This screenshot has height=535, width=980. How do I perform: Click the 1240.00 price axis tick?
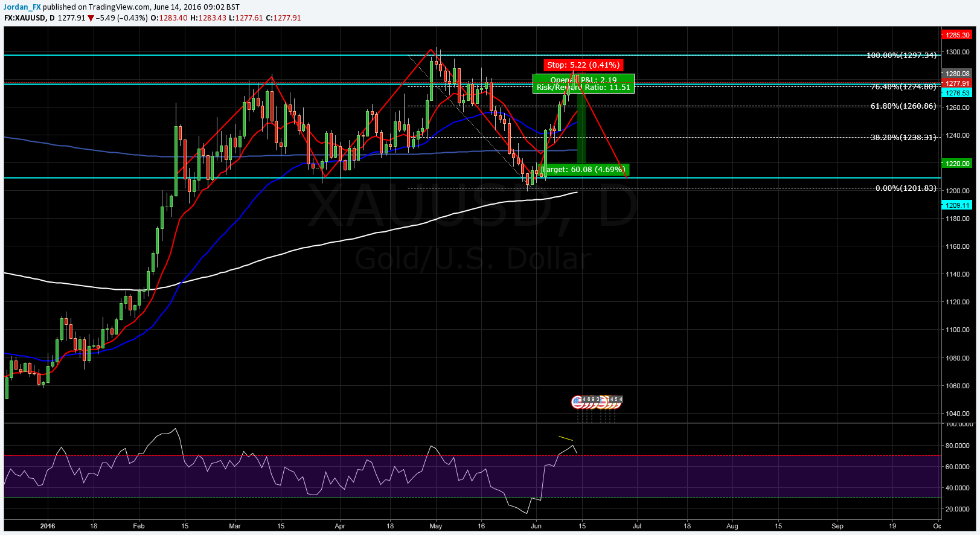pyautogui.click(x=958, y=135)
